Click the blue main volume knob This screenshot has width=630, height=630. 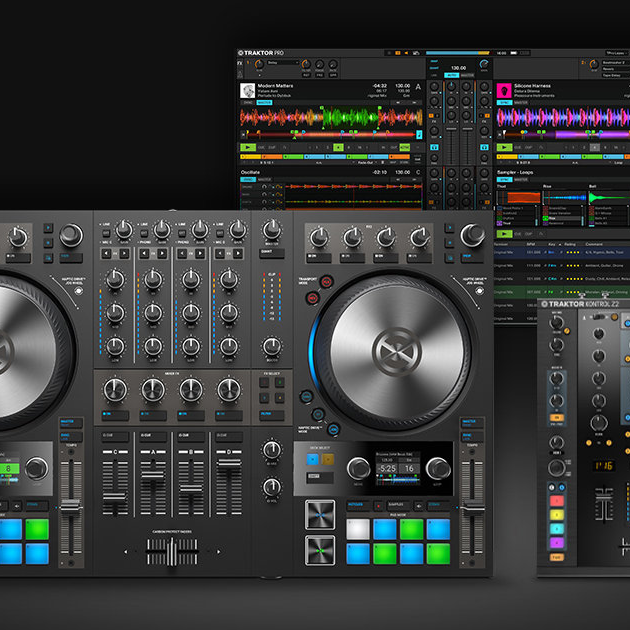pos(484,64)
